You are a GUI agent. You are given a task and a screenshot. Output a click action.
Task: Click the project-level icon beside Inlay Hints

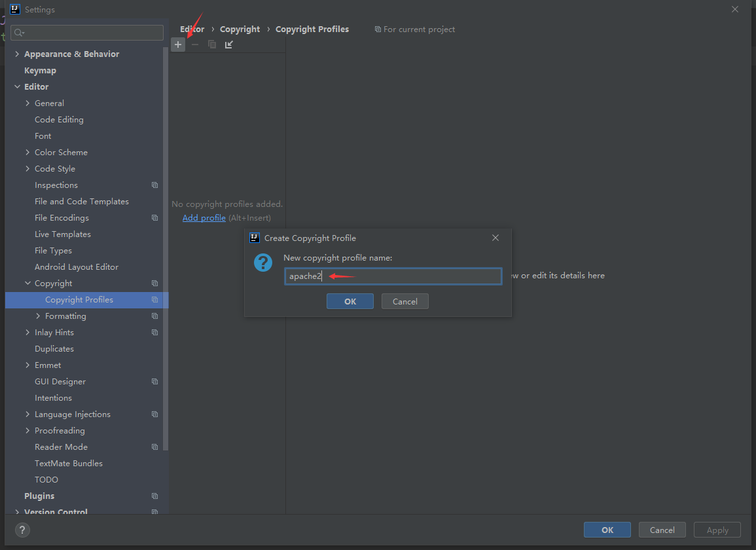click(x=154, y=333)
